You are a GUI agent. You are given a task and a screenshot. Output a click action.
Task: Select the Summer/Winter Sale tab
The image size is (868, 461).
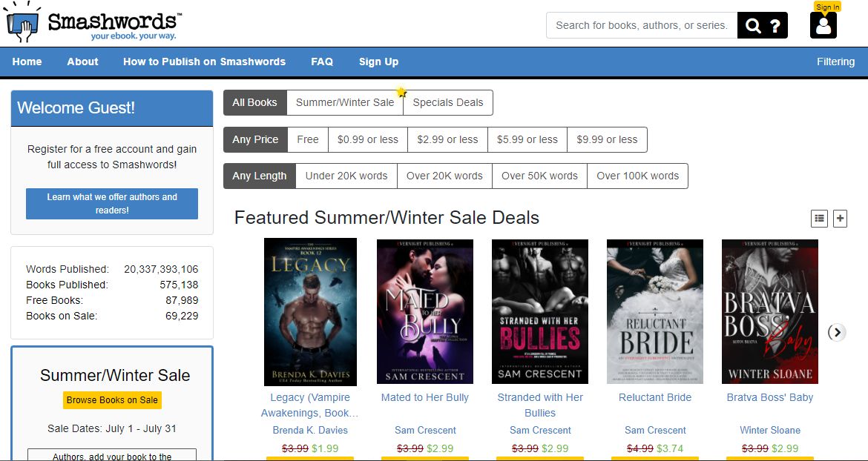(345, 102)
